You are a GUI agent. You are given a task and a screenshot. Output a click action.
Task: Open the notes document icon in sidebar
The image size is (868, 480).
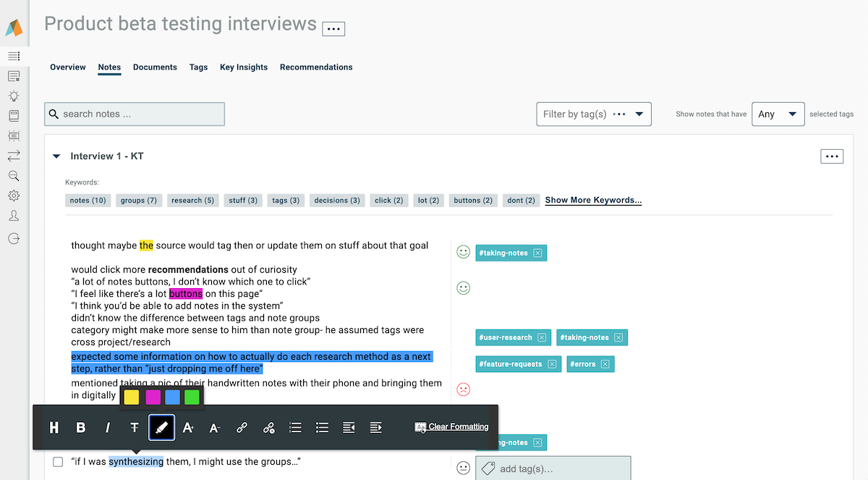tap(14, 76)
